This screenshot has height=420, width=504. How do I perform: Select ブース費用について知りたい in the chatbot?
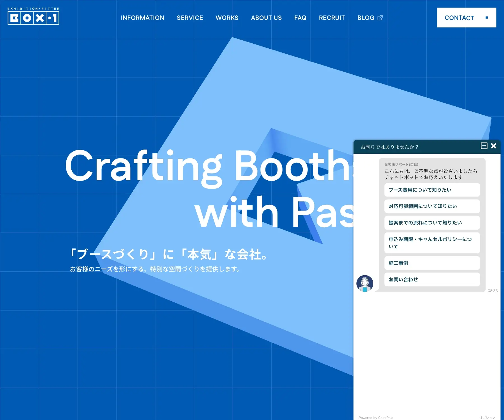pyautogui.click(x=432, y=190)
